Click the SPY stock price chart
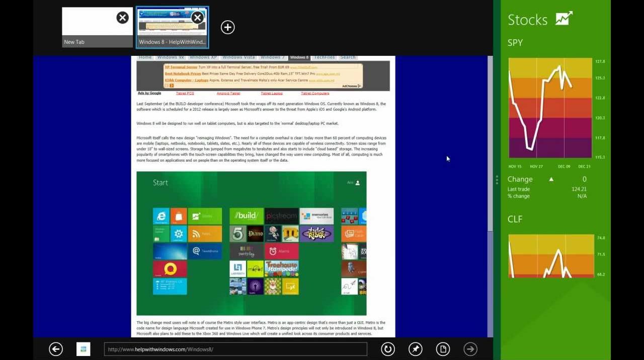This screenshot has height=360, width=644. (x=550, y=108)
